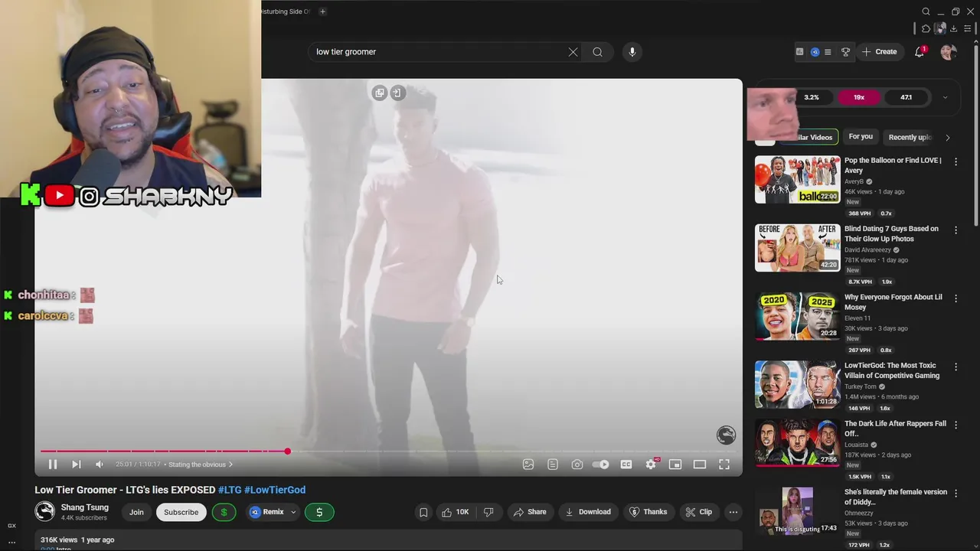Select the 47.1 stat pill
The height and width of the screenshot is (551, 980).
(x=906, y=97)
